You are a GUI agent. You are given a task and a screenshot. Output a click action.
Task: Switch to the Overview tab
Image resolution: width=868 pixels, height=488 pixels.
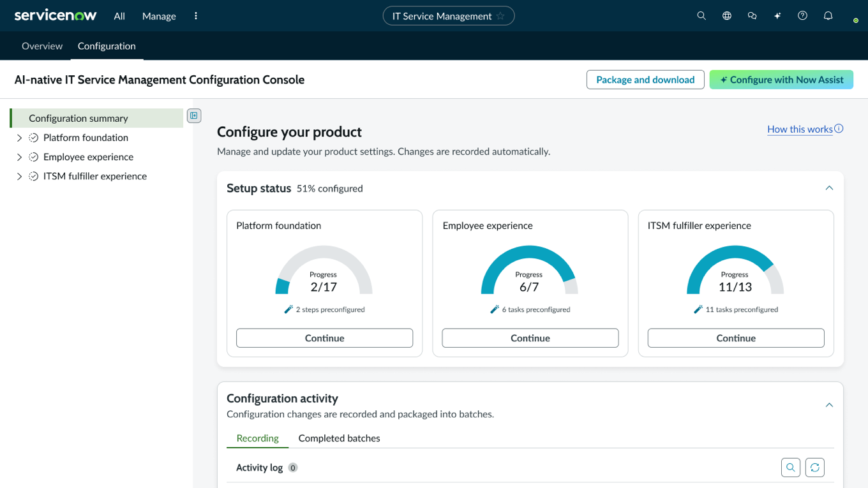point(42,46)
